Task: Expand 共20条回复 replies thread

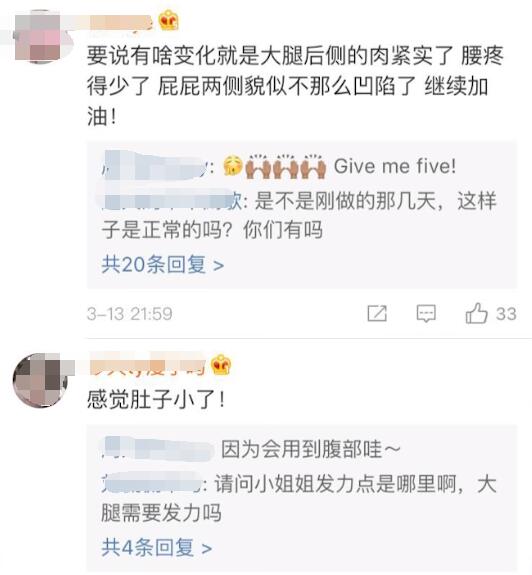Action: click(162, 264)
